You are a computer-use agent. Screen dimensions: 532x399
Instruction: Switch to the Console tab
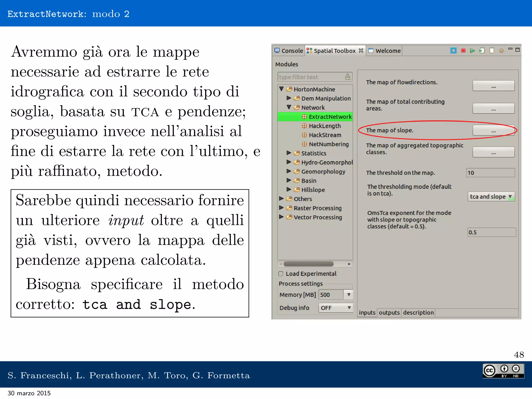[289, 51]
